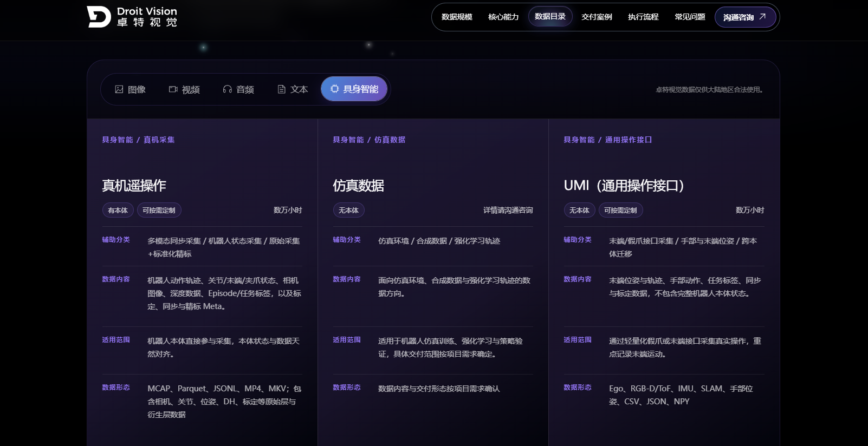
Task: Click 可按需定制 tag in 真机遥操作 card
Action: [159, 210]
